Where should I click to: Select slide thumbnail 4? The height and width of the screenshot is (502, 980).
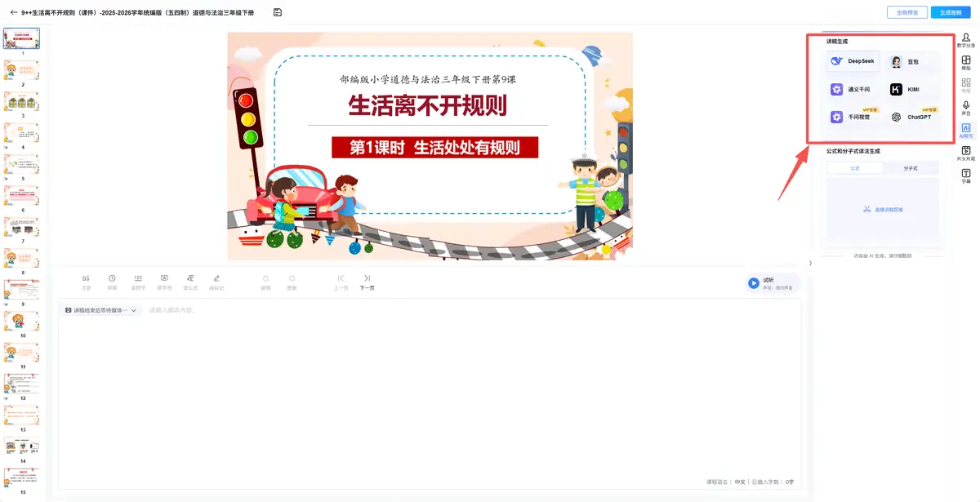tap(22, 131)
